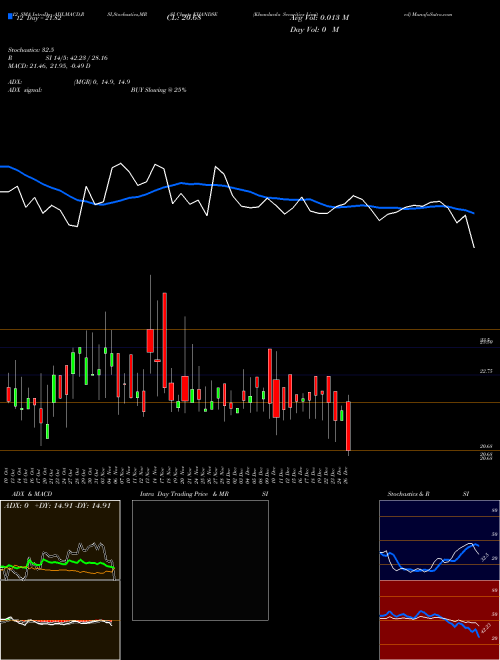The image size is (500, 660).
Task: Click the end of the blue SMA line
Action: click(x=474, y=213)
